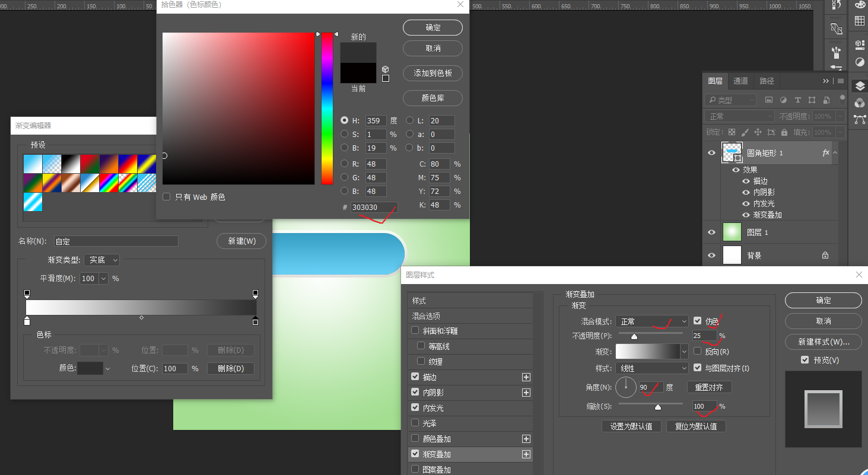Screen dimensions: 868x475
Task: Hide 背景 layer visibility eye
Action: tap(711, 256)
